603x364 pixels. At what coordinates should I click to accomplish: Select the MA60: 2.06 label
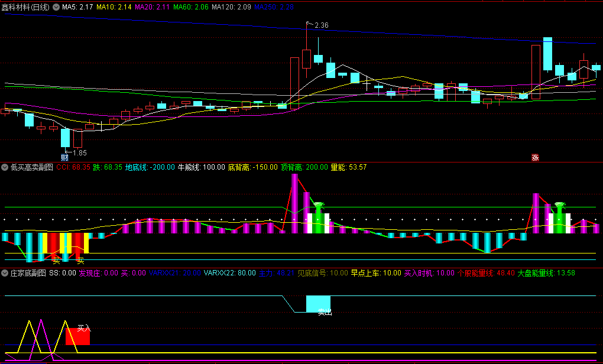(191, 7)
